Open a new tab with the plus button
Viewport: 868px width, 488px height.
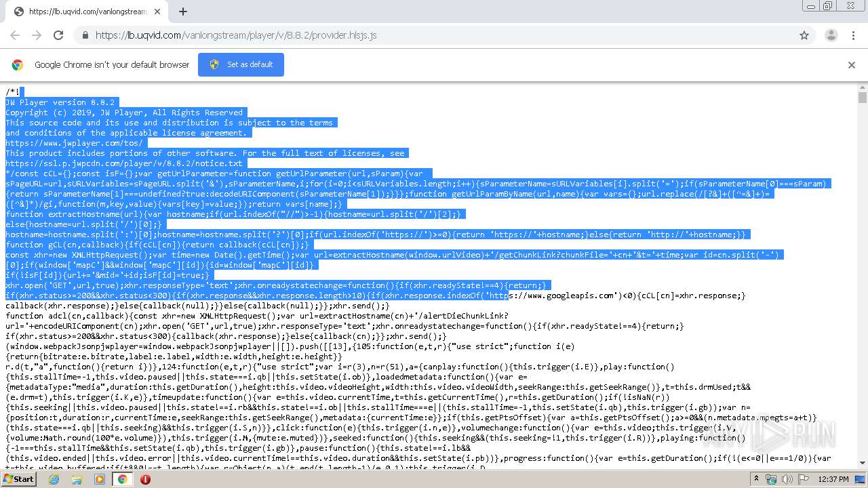tap(183, 12)
